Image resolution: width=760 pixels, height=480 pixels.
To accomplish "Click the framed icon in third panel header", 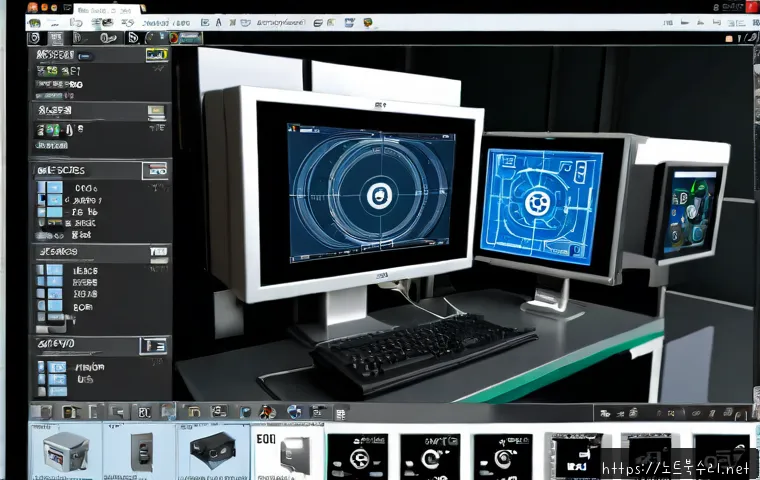I will (x=156, y=170).
